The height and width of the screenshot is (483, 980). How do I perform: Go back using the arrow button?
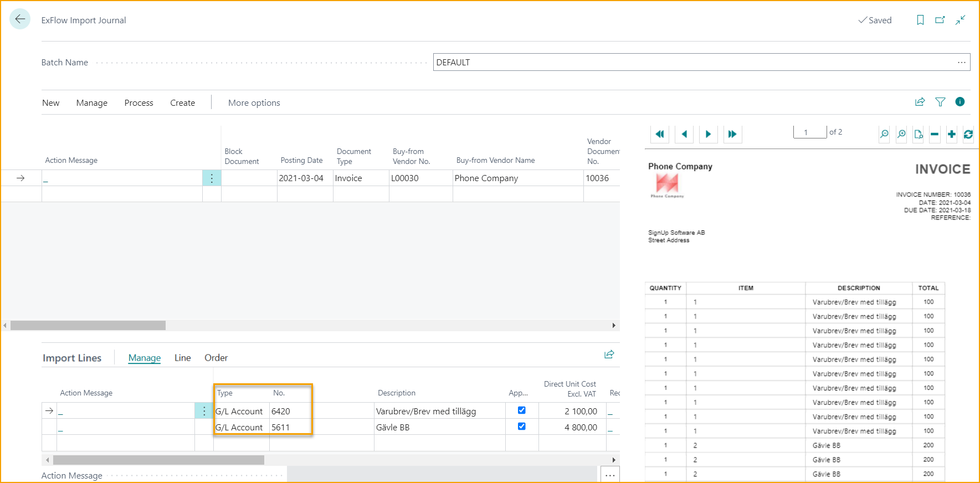(x=20, y=19)
